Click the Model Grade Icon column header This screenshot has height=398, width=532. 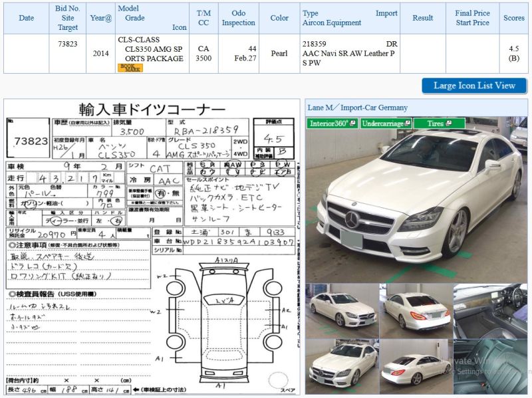(152, 18)
